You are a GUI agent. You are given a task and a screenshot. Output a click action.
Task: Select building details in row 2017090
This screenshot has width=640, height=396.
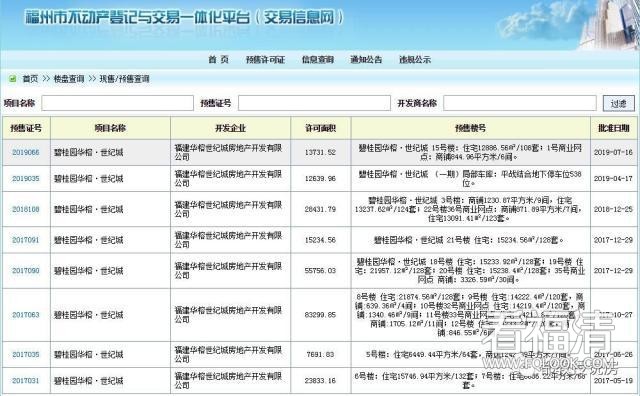[x=469, y=270]
